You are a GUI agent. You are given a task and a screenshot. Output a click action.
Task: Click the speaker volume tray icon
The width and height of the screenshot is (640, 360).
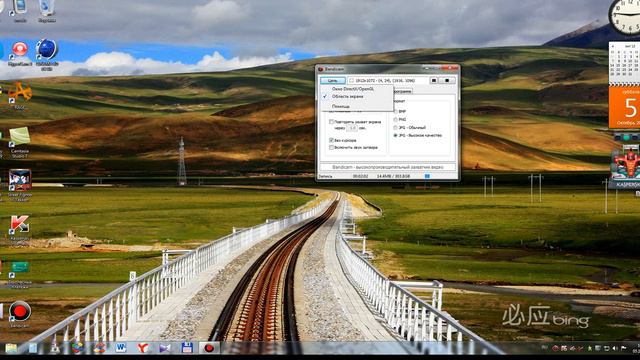pos(615,348)
